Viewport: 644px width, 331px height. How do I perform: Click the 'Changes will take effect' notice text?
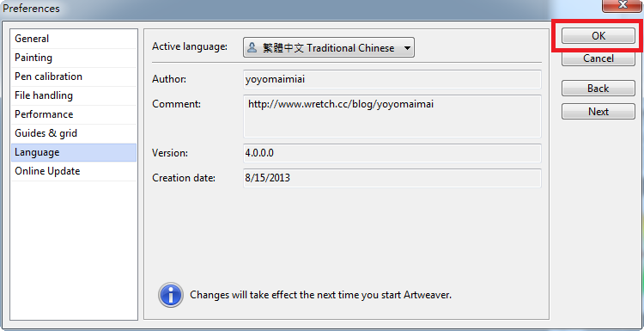(x=321, y=295)
